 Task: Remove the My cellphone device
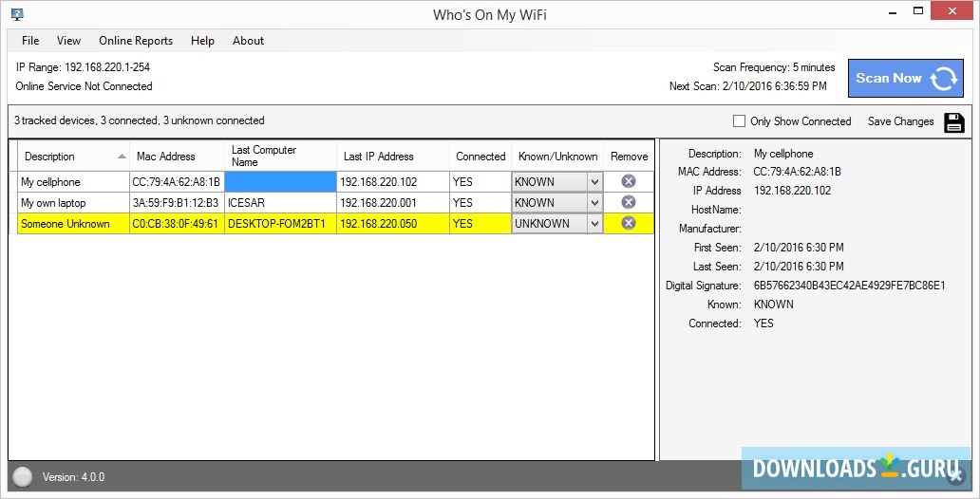point(629,182)
